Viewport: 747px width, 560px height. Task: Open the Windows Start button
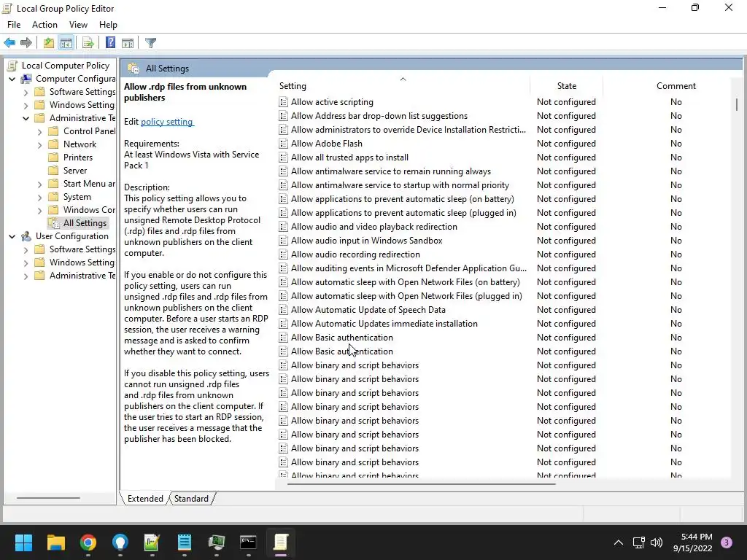pyautogui.click(x=23, y=542)
